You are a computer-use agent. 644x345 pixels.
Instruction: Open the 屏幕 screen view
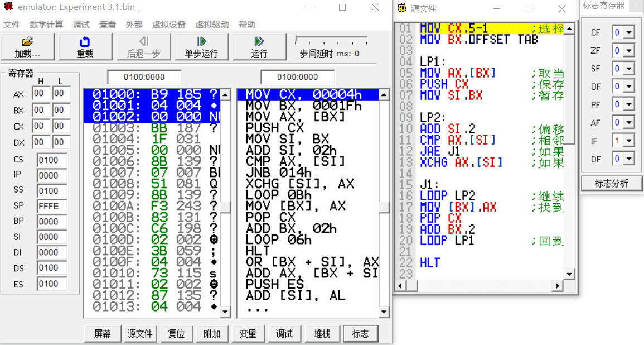point(102,333)
